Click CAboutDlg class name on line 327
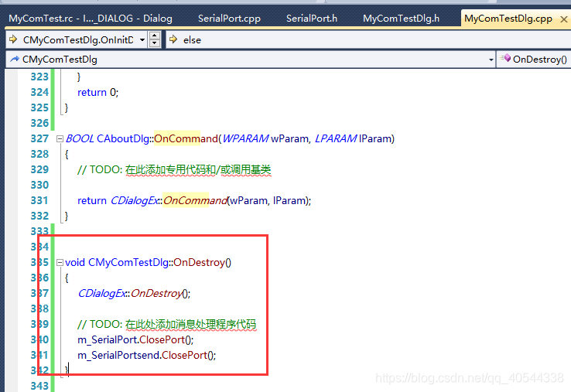This screenshot has height=392, width=571. pyautogui.click(x=123, y=138)
